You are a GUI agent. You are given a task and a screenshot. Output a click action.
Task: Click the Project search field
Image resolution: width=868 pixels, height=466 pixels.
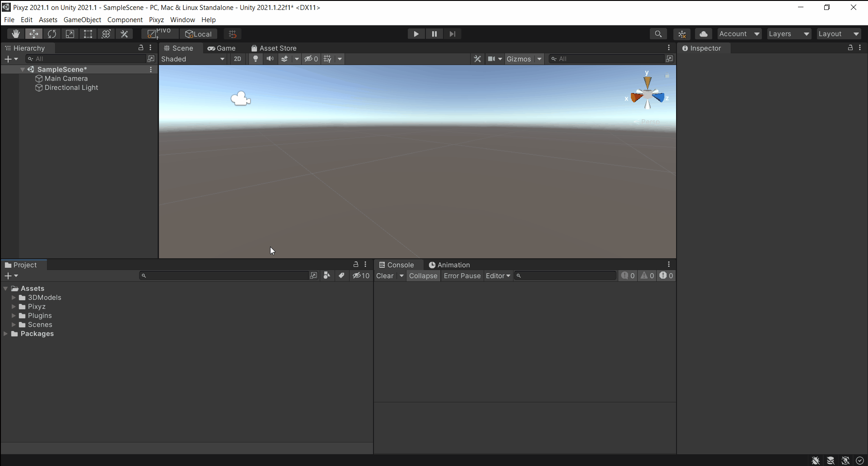tap(226, 276)
